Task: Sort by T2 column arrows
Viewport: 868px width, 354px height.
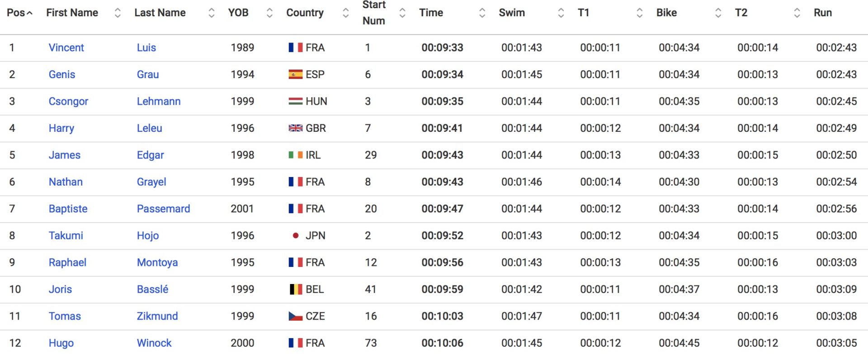Action: coord(797,13)
